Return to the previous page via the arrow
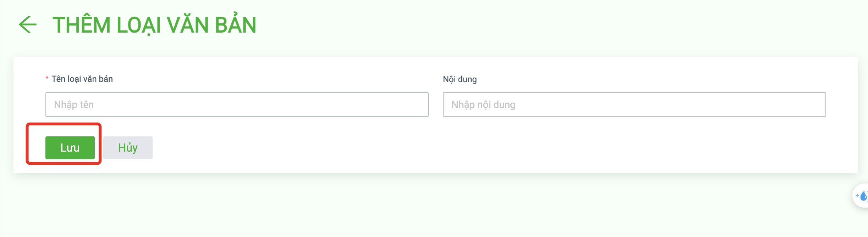 tap(28, 25)
